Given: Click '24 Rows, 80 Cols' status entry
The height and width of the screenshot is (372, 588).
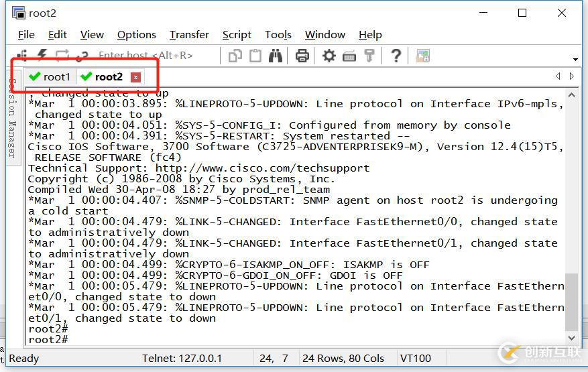Looking at the screenshot, I should pos(343,359).
